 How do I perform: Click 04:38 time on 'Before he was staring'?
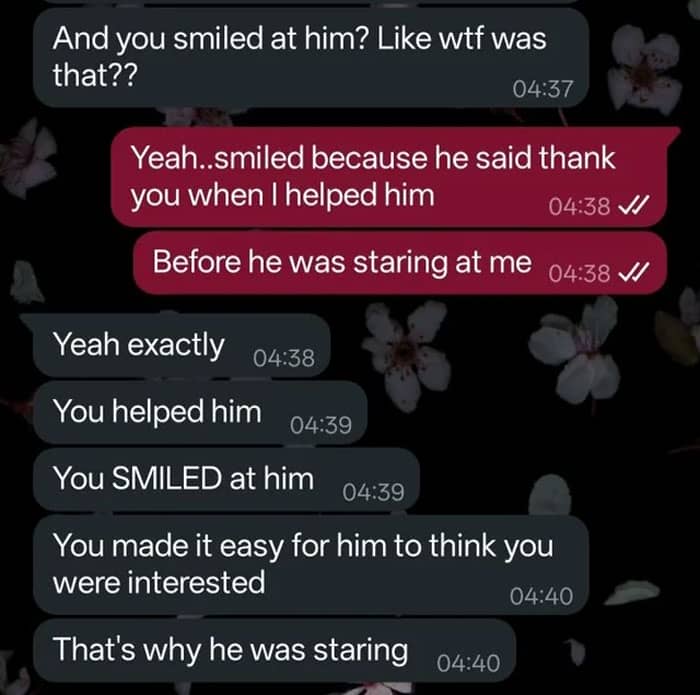point(579,273)
